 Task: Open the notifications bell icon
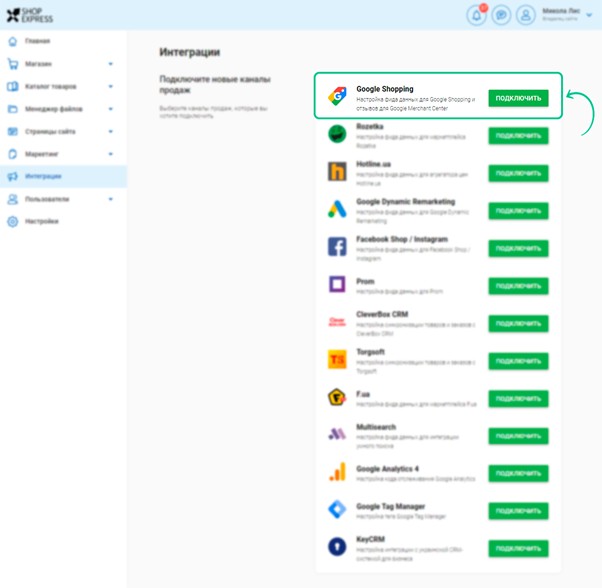(476, 15)
